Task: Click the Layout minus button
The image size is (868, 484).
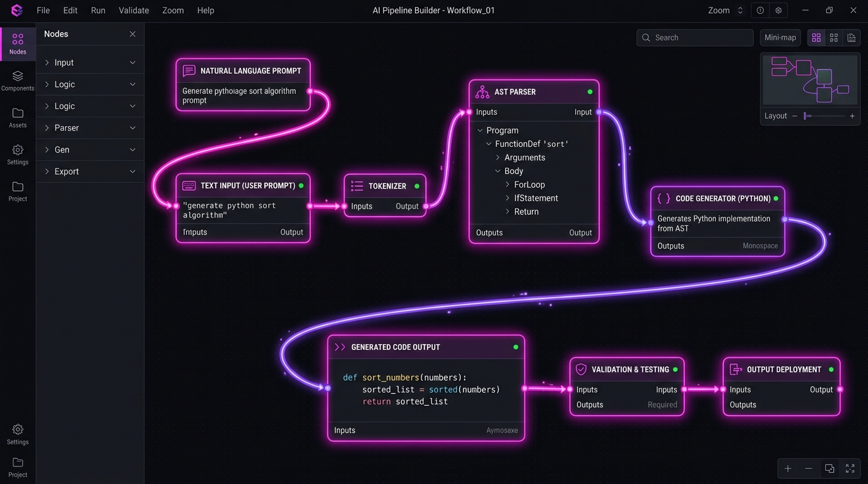Action: pyautogui.click(x=795, y=116)
